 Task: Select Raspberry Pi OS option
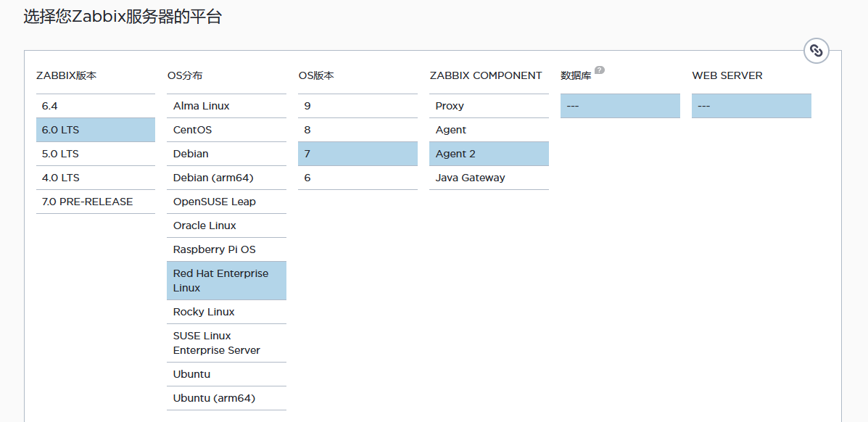pos(226,249)
